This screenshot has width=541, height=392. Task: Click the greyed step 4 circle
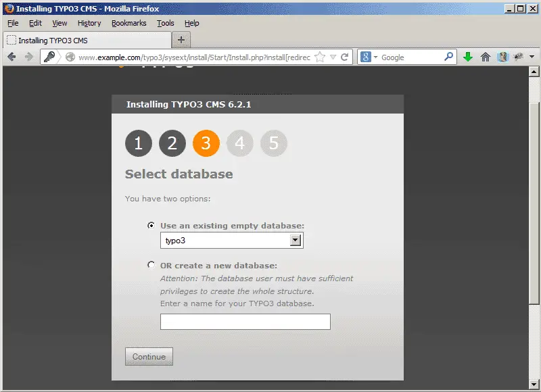tap(240, 143)
